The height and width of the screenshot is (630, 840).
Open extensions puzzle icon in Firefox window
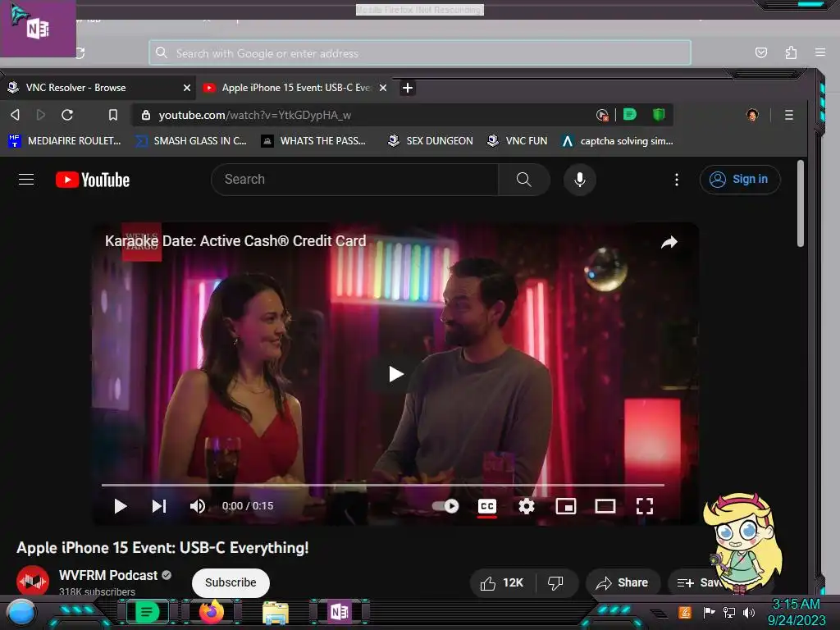(791, 52)
